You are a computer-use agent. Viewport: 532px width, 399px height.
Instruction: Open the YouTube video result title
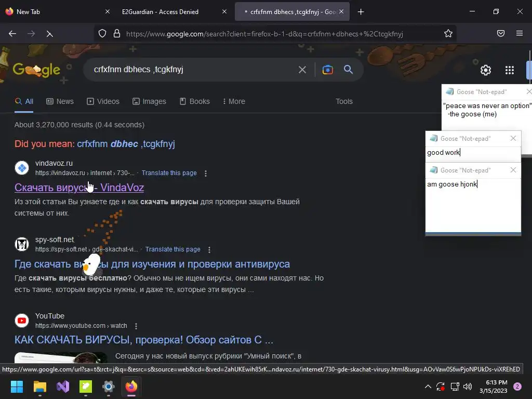pyautogui.click(x=144, y=340)
